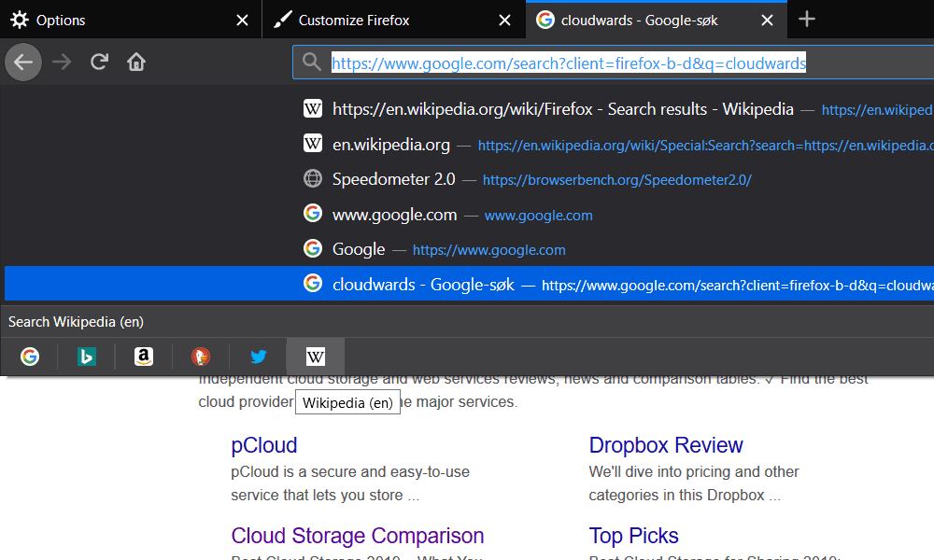Screen dimensions: 934x560
Task: Click the magnifier icon in address bar
Action: coord(311,62)
